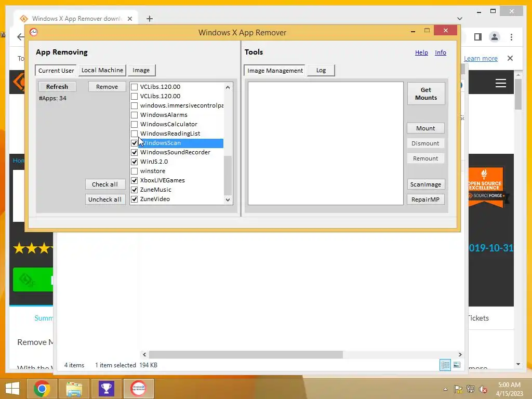This screenshot has height=399, width=532.
Task: Toggle Chrome side panel icon
Action: [478, 37]
